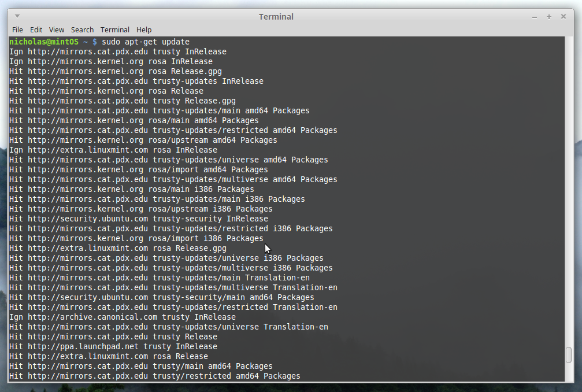Viewport: 582px width, 392px height.
Task: Click the archive.canonical.com trusty InRelease URL
Action: 132,317
